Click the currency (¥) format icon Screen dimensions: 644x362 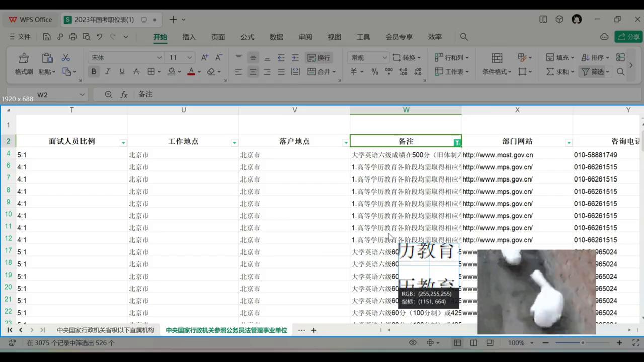(354, 71)
